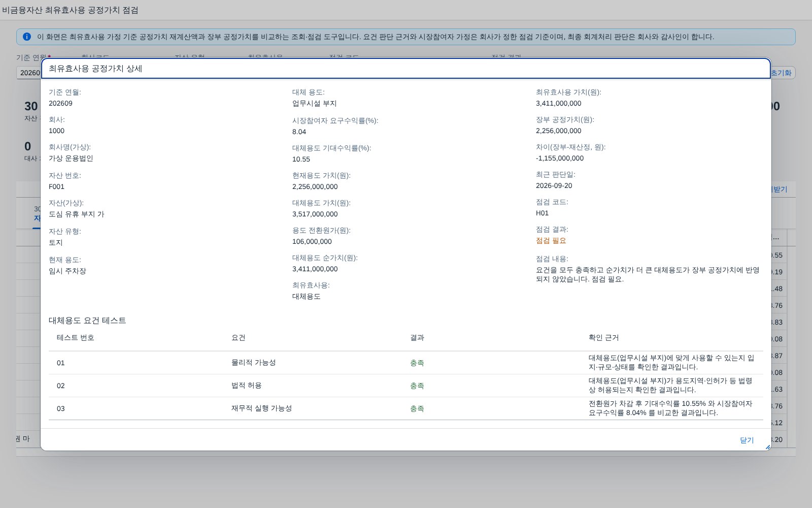The width and height of the screenshot is (812, 508).
Task: Click the alternative use value 업무시설 부지
Action: (315, 103)
